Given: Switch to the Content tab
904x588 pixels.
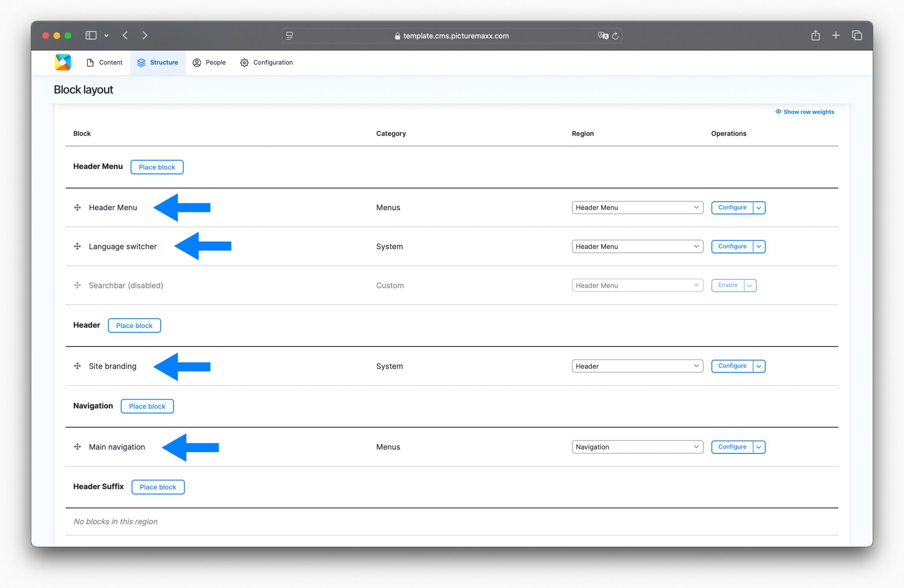Looking at the screenshot, I should click(105, 62).
